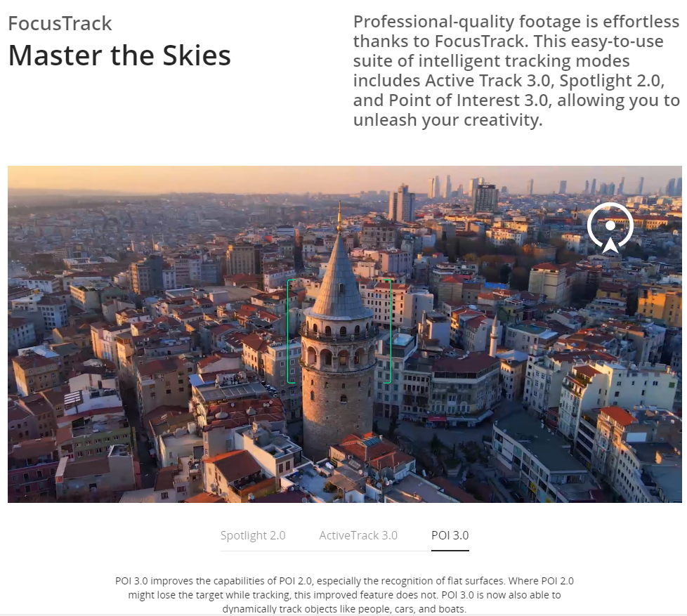This screenshot has width=687, height=616.
Task: Select the POI 3.0 tab
Action: (x=450, y=535)
